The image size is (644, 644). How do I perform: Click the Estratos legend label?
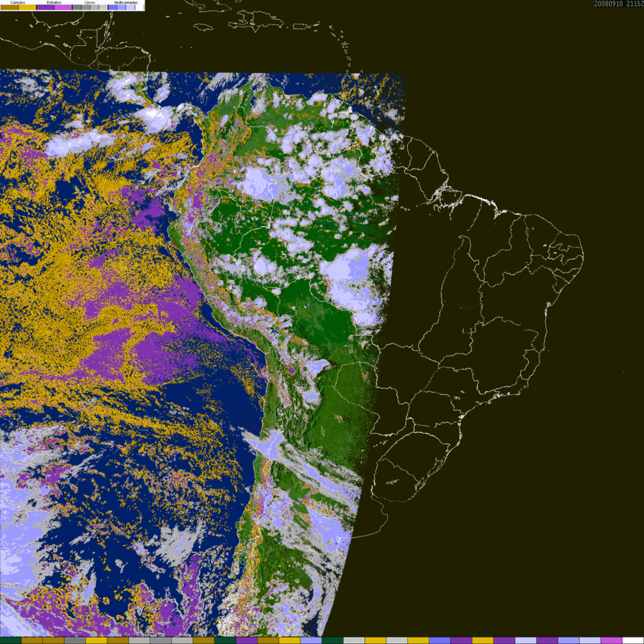pos(54,2)
